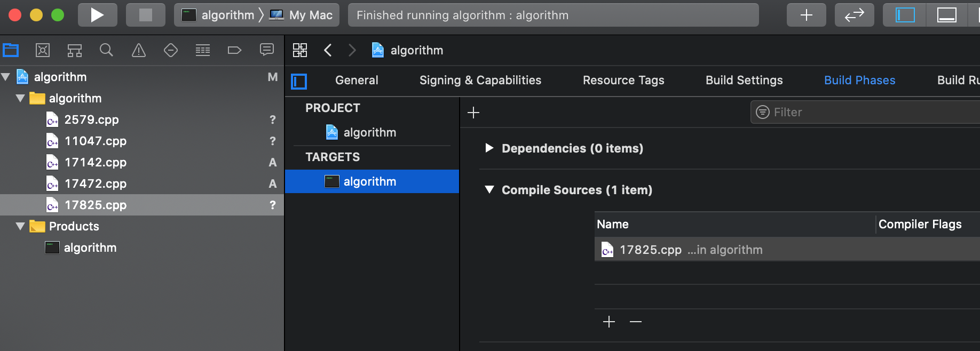Viewport: 980px width, 351px height.
Task: Open the Source Control navigator
Action: tap(43, 50)
